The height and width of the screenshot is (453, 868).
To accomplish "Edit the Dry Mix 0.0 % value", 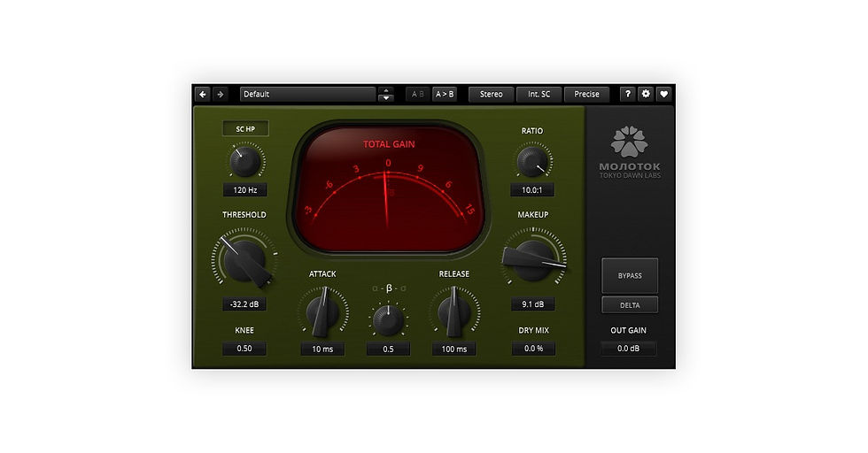I will coord(533,349).
